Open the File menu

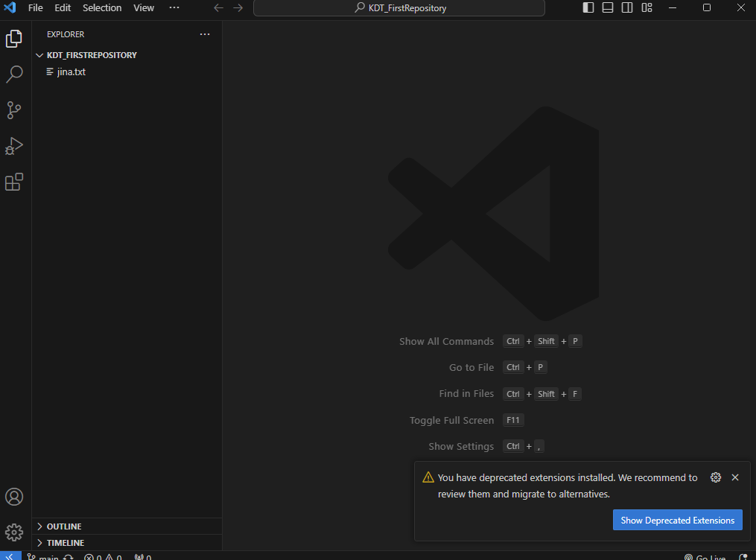click(35, 7)
